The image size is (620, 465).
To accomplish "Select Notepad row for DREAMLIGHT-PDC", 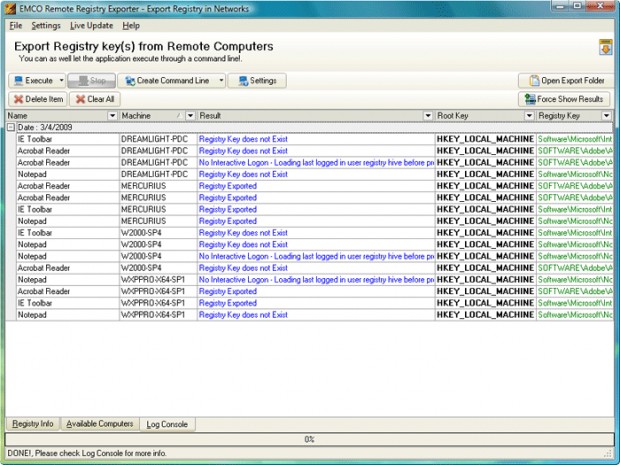I will click(315, 174).
